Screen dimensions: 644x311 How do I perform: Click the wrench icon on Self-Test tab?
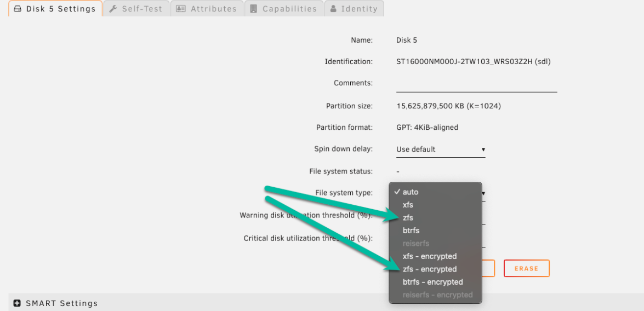(113, 9)
